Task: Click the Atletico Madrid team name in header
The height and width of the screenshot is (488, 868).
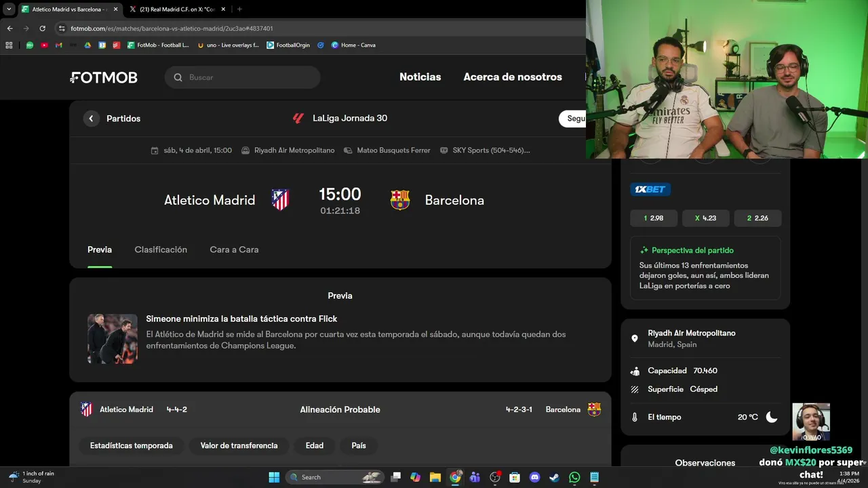Action: point(210,200)
